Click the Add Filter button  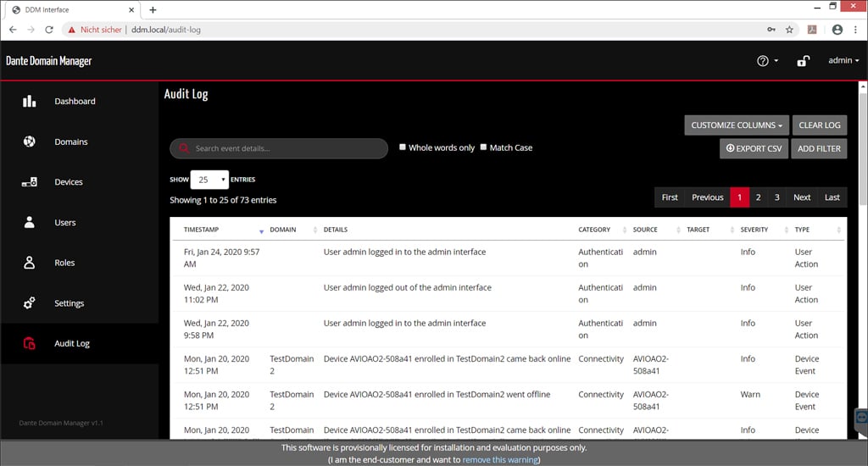point(819,148)
